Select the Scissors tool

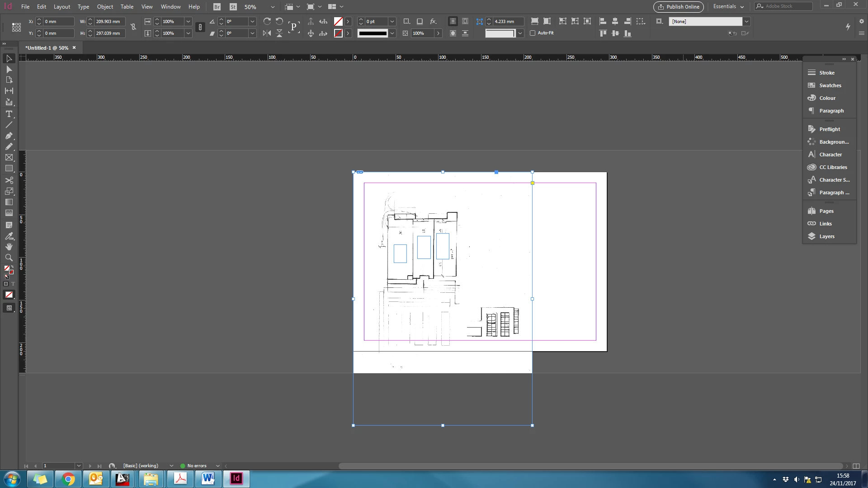click(9, 180)
